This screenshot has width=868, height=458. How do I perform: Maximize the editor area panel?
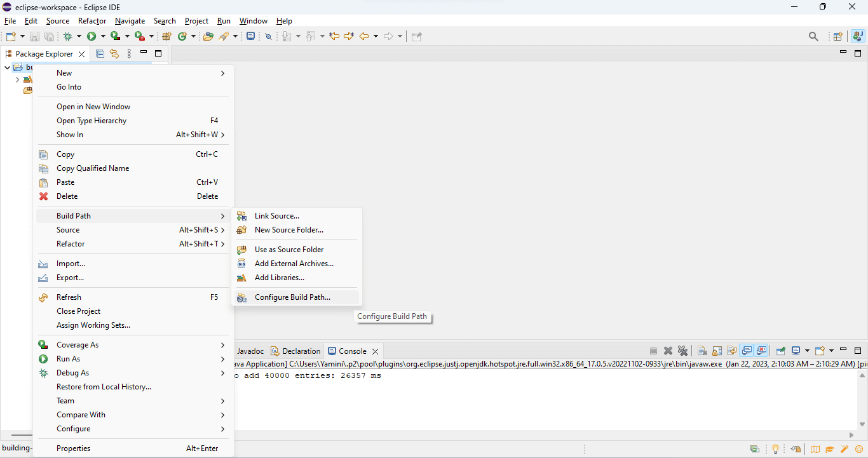click(857, 53)
